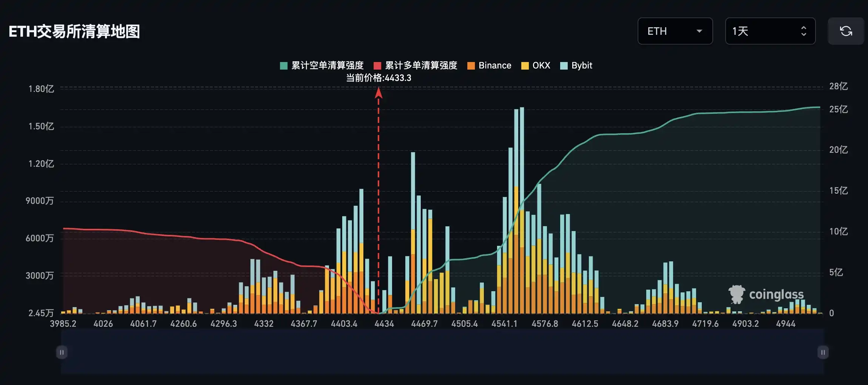Click the red square beside 累计多单清算强度
868x385 pixels.
tap(377, 66)
